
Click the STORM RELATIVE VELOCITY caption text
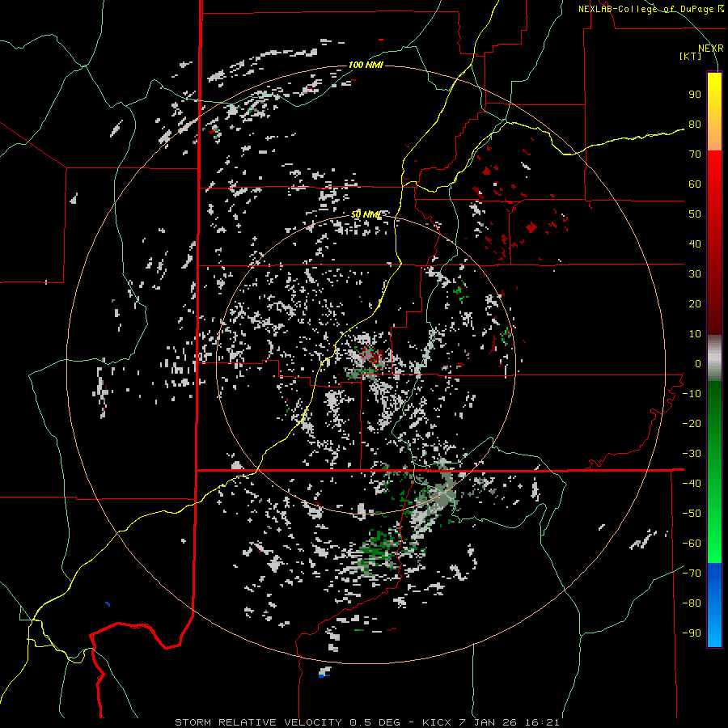pos(258,722)
